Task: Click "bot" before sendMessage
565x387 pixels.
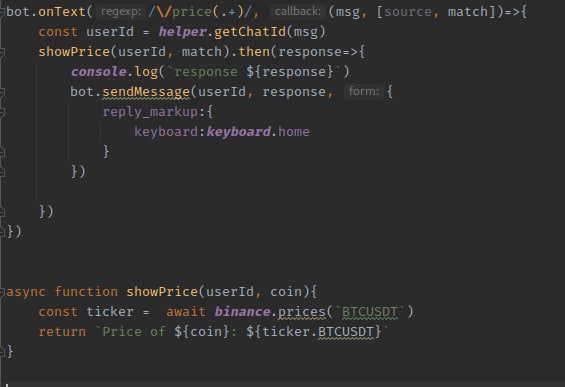Action: tap(82, 92)
